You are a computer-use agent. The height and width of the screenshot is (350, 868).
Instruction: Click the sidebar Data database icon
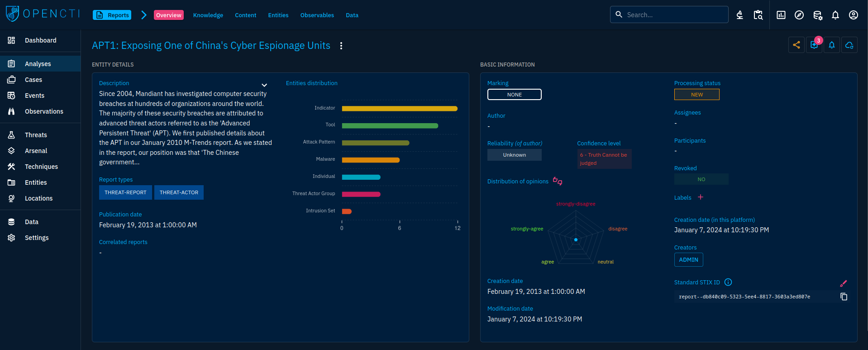[11, 222]
